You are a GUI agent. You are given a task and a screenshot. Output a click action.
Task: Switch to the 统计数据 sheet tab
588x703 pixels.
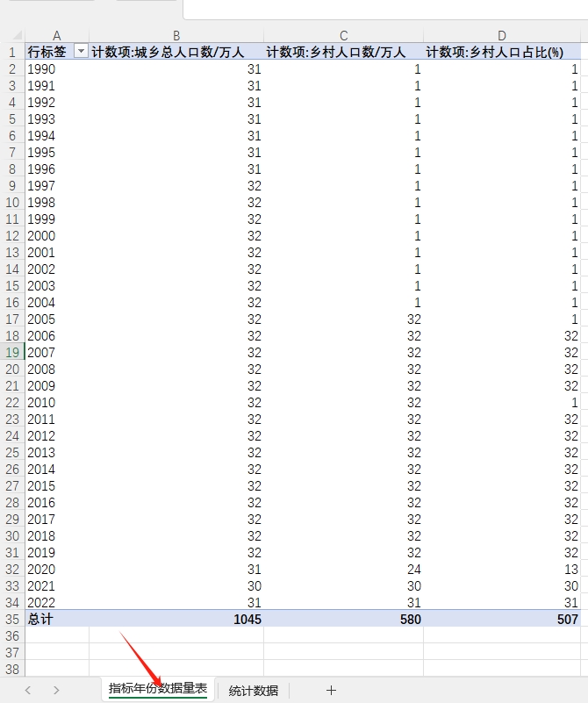click(x=254, y=691)
